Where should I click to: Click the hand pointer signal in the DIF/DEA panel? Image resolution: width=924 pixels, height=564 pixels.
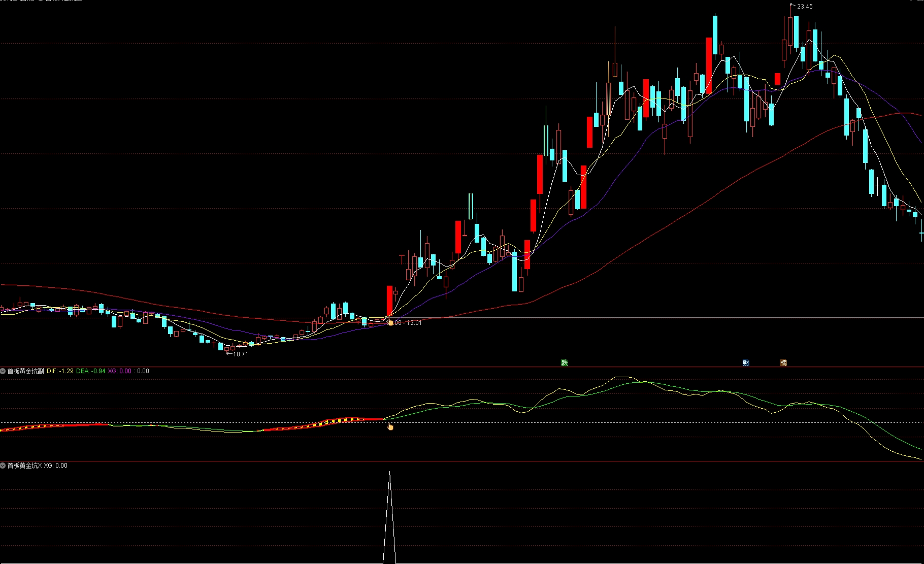tap(390, 426)
